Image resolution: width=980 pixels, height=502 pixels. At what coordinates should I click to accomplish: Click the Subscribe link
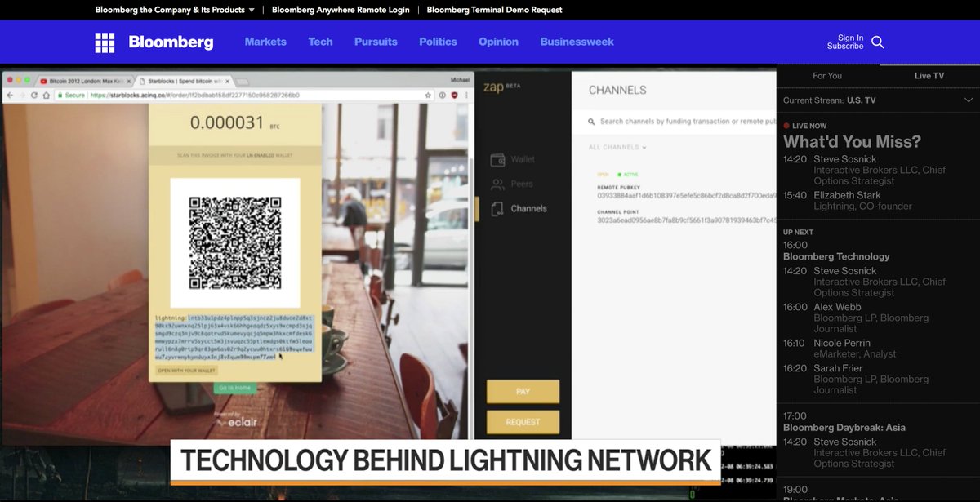pyautogui.click(x=845, y=47)
